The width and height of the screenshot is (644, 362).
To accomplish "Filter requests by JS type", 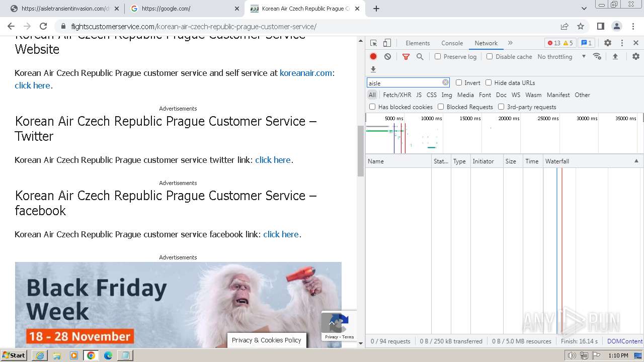I will [419, 95].
